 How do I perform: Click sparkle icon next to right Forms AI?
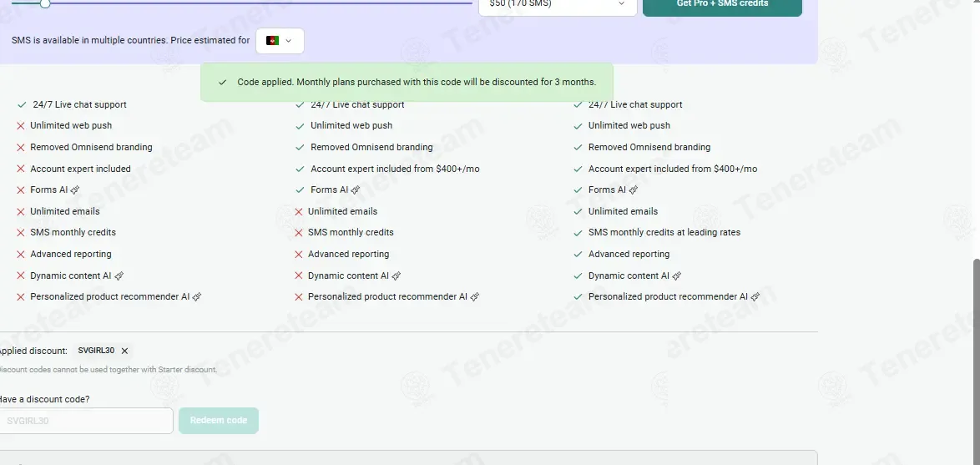633,190
